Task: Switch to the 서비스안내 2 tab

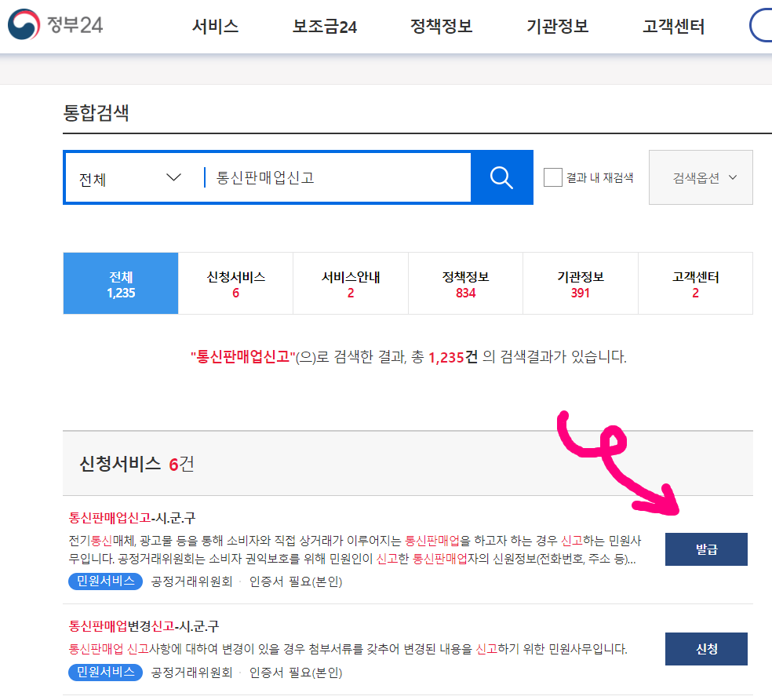Action: [351, 284]
